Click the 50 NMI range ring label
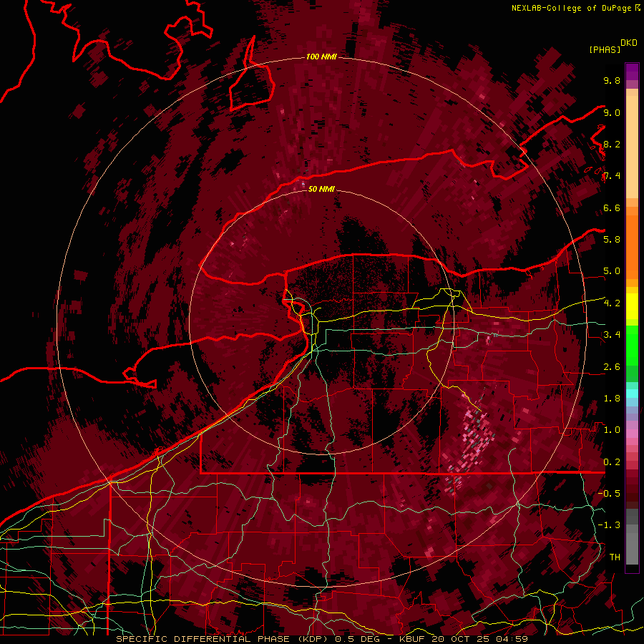This screenshot has height=644, width=644. tap(321, 189)
